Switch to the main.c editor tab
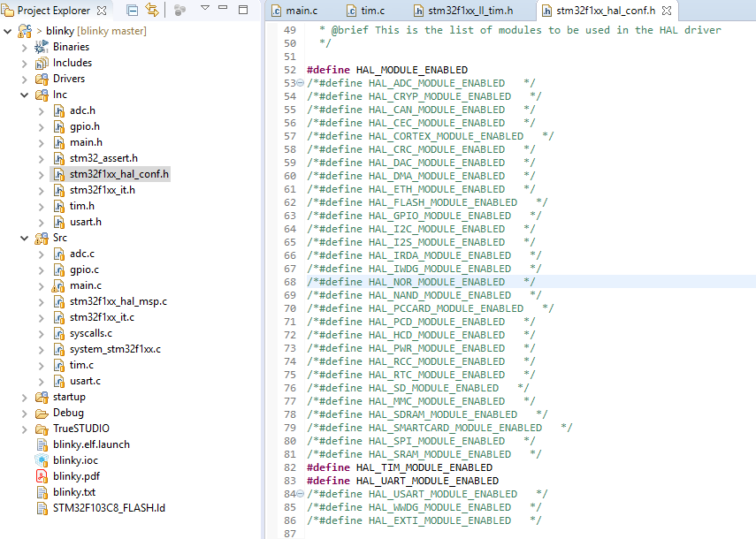This screenshot has height=539, width=756. pyautogui.click(x=300, y=11)
